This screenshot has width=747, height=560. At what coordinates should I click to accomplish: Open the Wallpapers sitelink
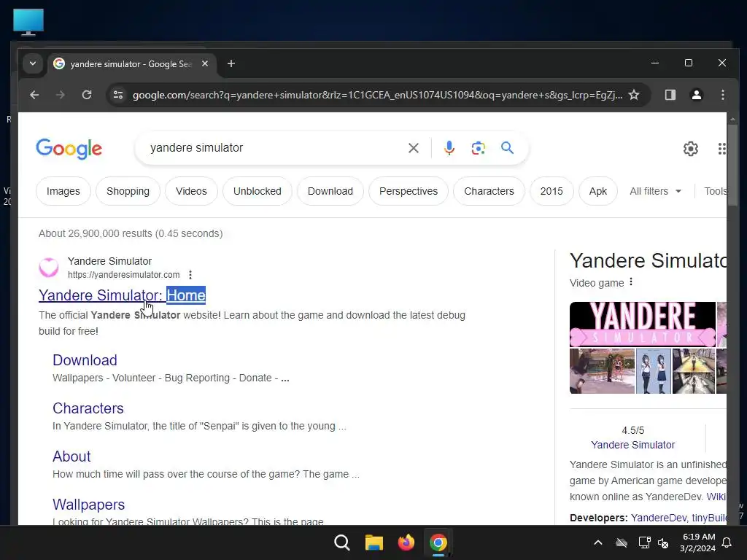pos(88,505)
